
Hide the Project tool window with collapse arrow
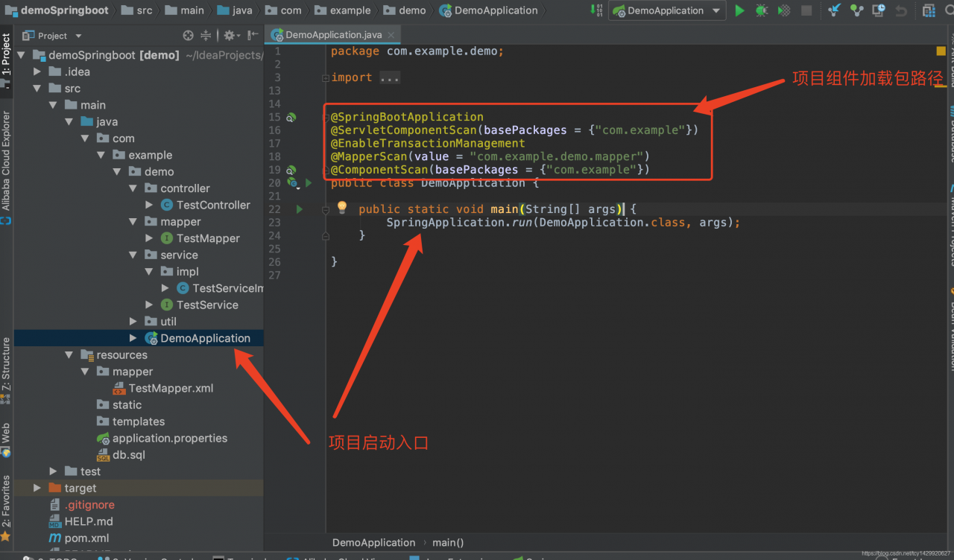pyautogui.click(x=251, y=35)
